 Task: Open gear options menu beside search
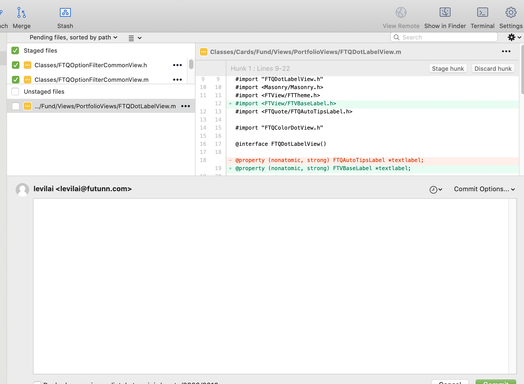[514, 37]
